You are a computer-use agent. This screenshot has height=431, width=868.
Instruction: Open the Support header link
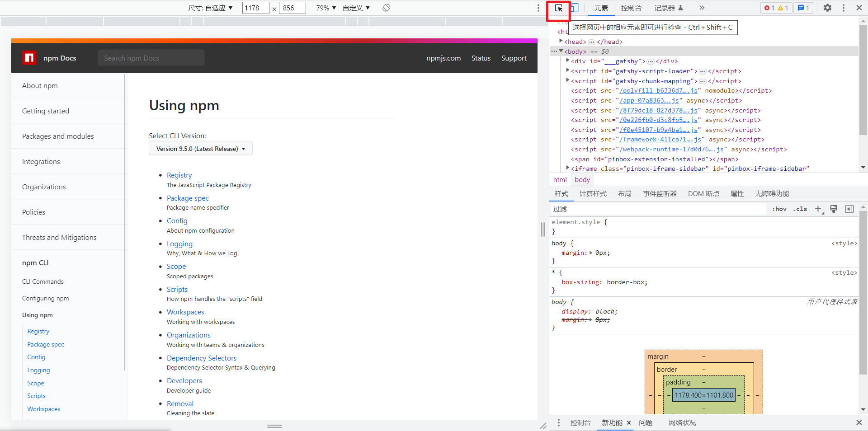tap(514, 58)
